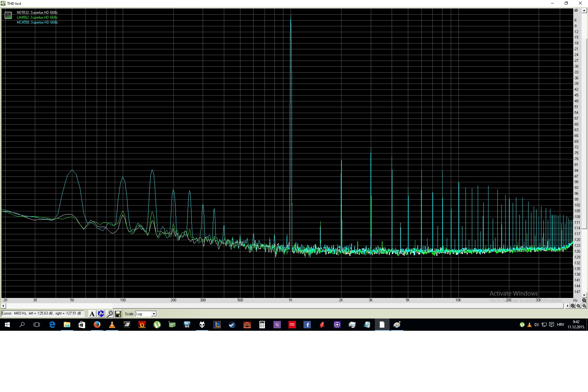Click the text annotation 'A' toolbar button

point(92,314)
